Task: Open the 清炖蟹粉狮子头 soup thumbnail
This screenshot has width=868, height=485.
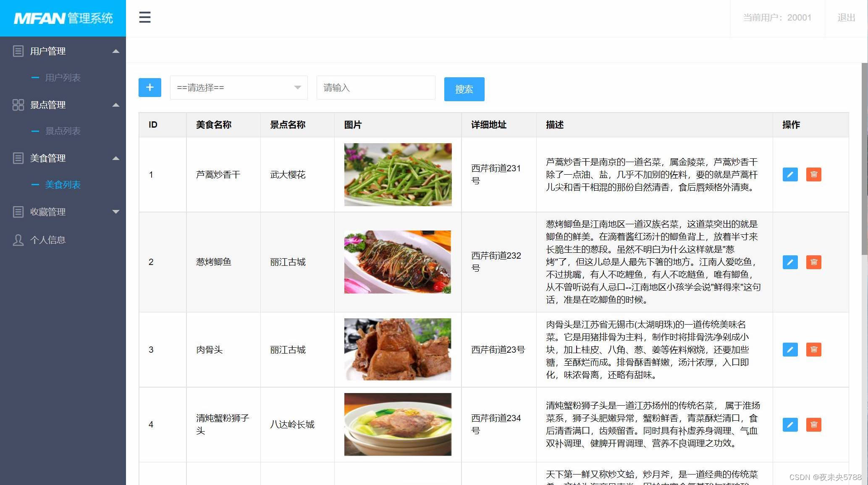Action: 398,424
